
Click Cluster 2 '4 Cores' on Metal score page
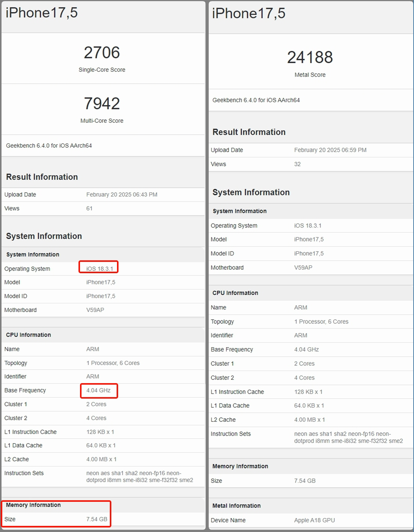click(x=304, y=377)
